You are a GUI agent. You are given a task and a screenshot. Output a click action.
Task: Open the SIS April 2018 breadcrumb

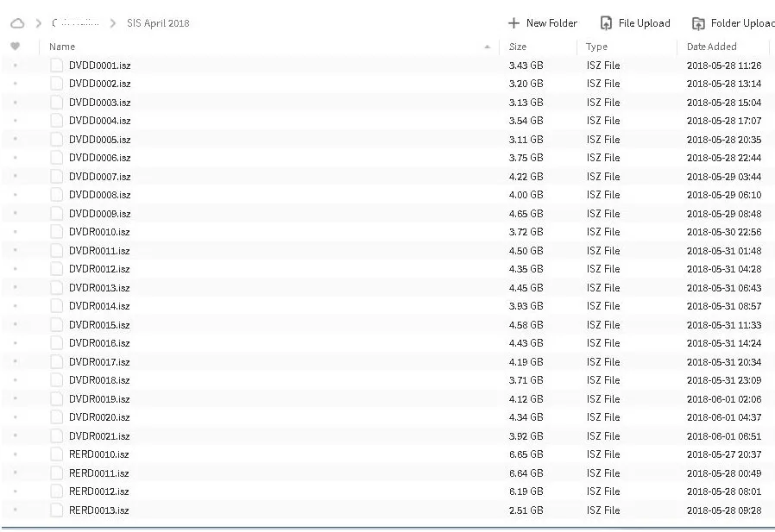[158, 23]
